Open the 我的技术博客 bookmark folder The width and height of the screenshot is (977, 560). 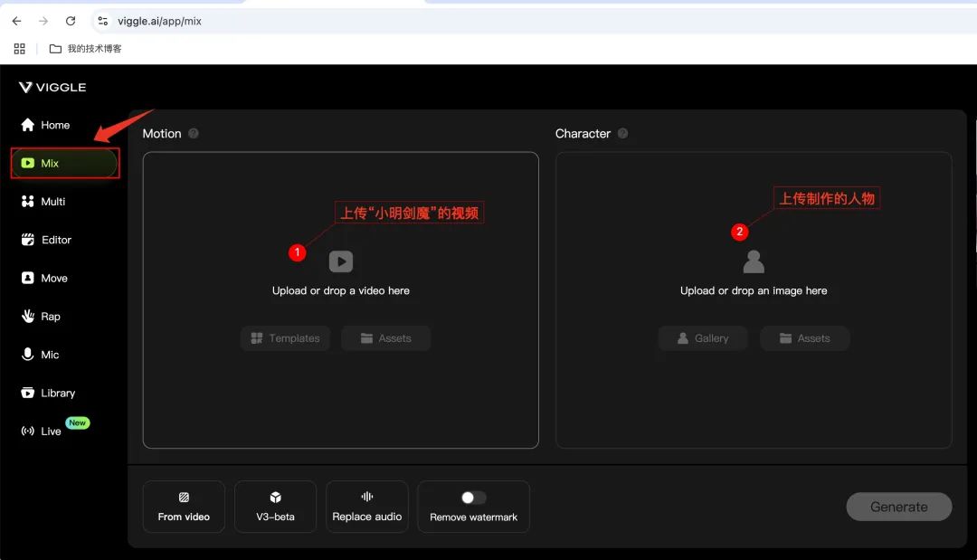tap(85, 49)
